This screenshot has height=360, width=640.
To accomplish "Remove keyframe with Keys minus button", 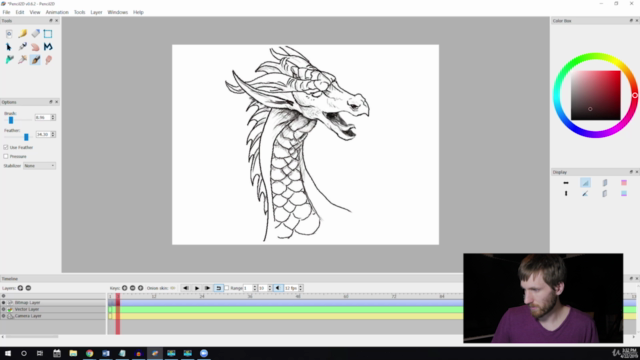I will (x=132, y=288).
